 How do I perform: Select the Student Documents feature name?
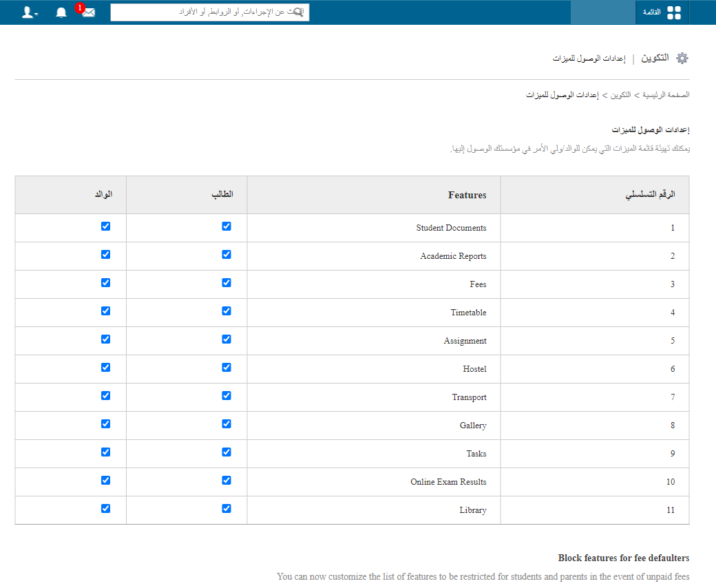(x=451, y=228)
